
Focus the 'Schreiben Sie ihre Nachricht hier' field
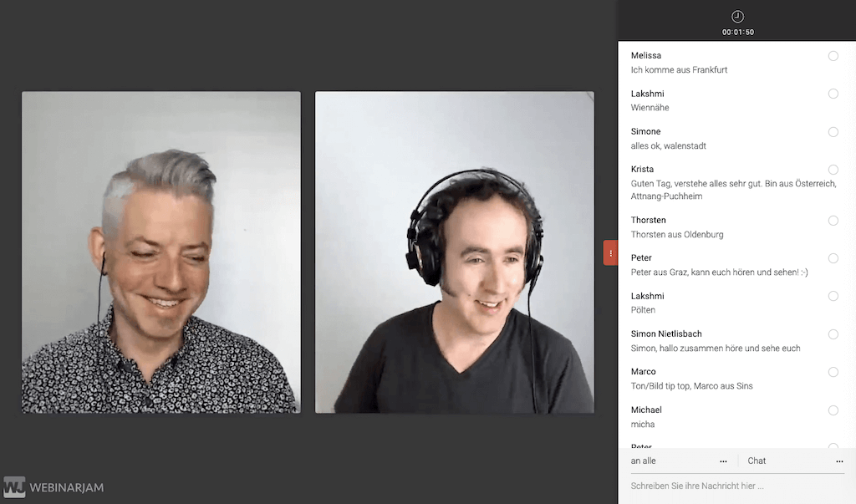(736, 486)
